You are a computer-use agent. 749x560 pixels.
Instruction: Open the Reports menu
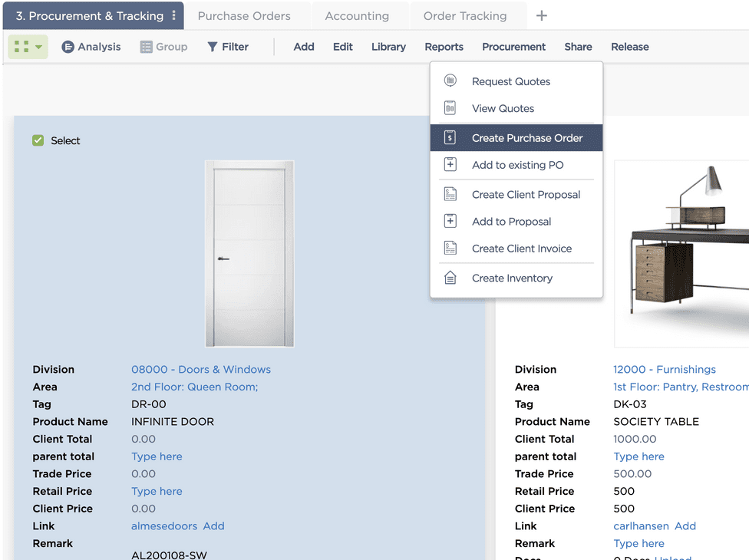point(444,47)
